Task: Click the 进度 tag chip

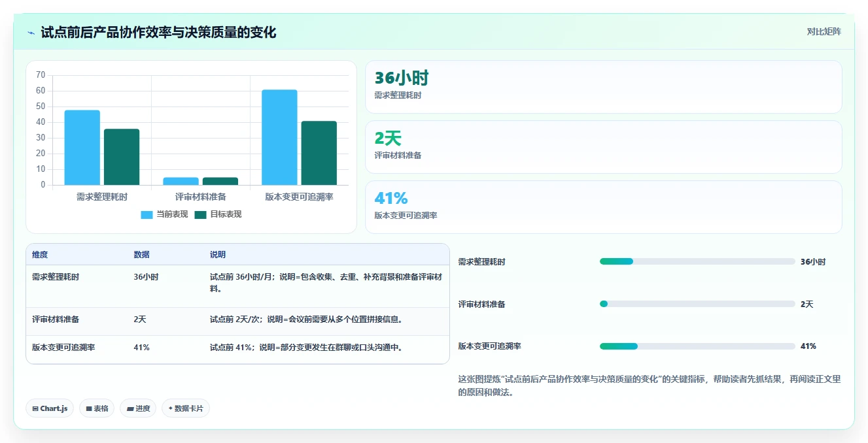Action: 138,408
